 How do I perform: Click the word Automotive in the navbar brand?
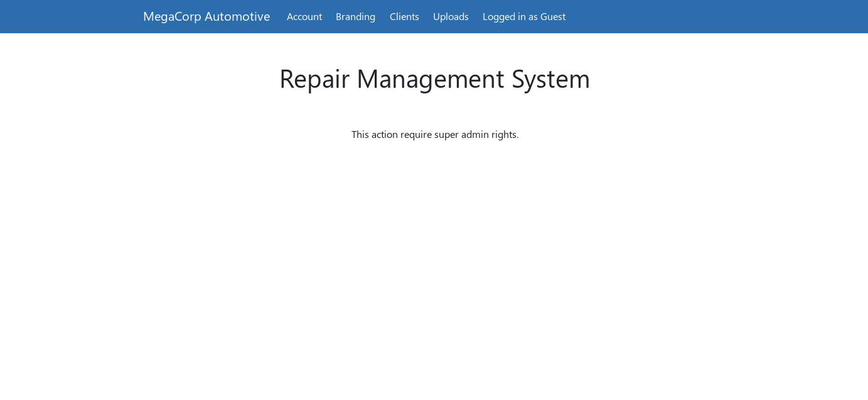237,16
